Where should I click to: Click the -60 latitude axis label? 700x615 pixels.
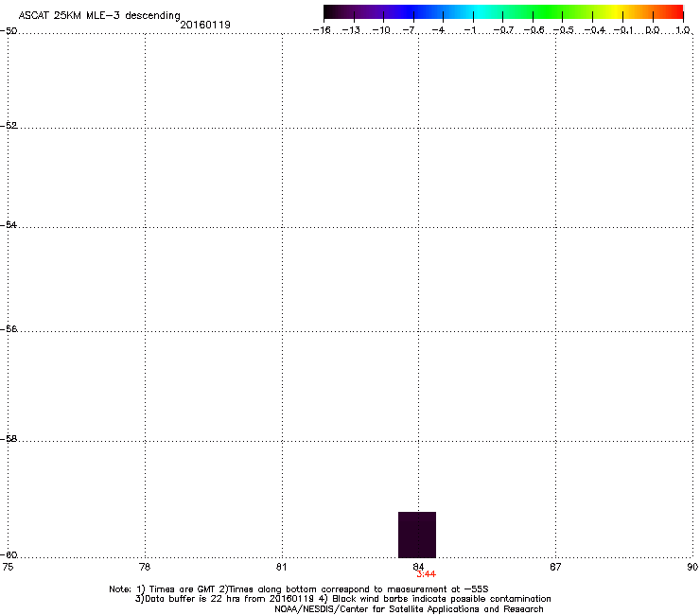pyautogui.click(x=9, y=555)
